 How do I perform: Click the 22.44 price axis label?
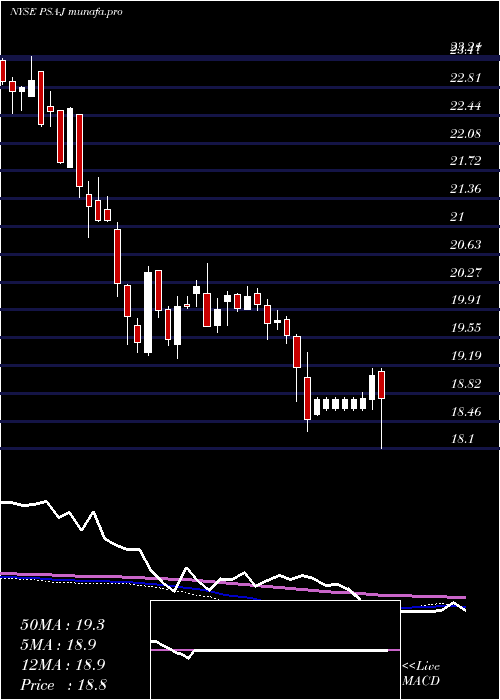click(x=466, y=106)
